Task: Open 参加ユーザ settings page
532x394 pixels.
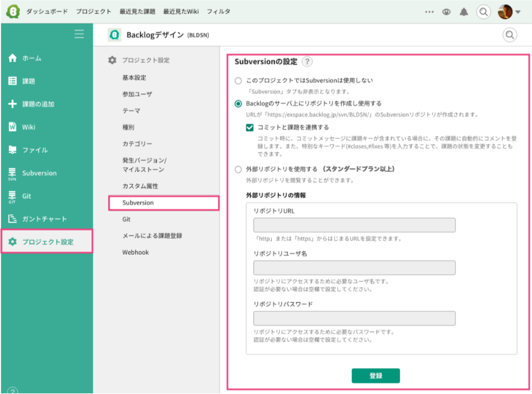Action: pos(137,94)
